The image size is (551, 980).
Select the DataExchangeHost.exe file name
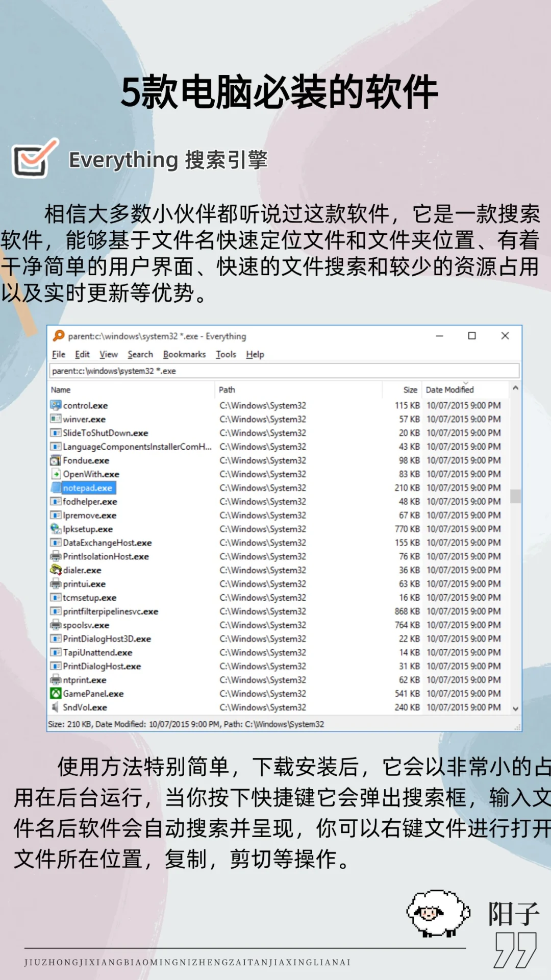[107, 543]
